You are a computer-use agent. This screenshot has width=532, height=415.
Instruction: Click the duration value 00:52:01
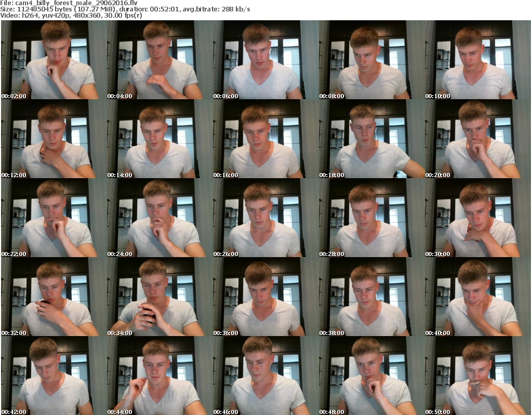pos(165,9)
